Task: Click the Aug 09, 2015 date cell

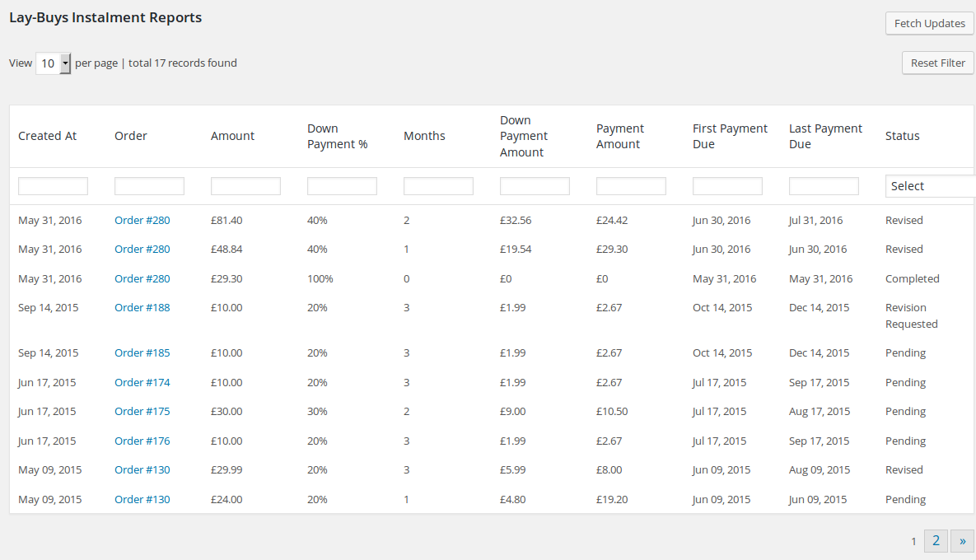Action: (820, 469)
